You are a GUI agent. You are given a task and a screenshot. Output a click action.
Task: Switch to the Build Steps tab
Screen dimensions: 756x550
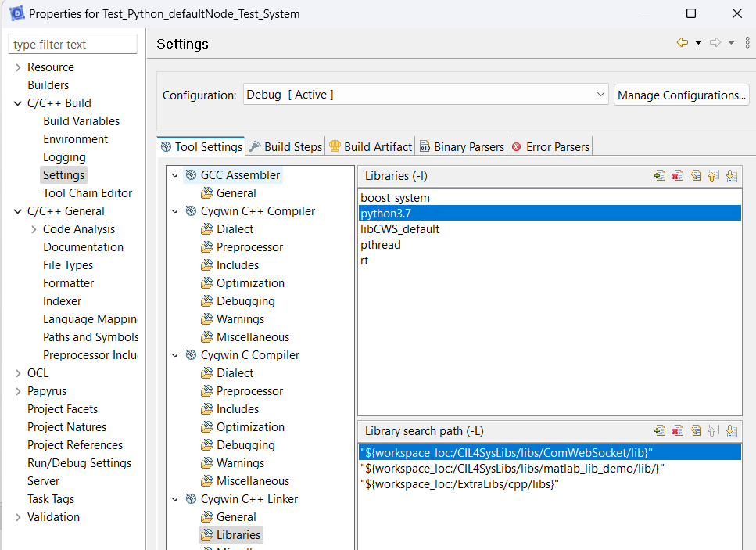point(286,146)
